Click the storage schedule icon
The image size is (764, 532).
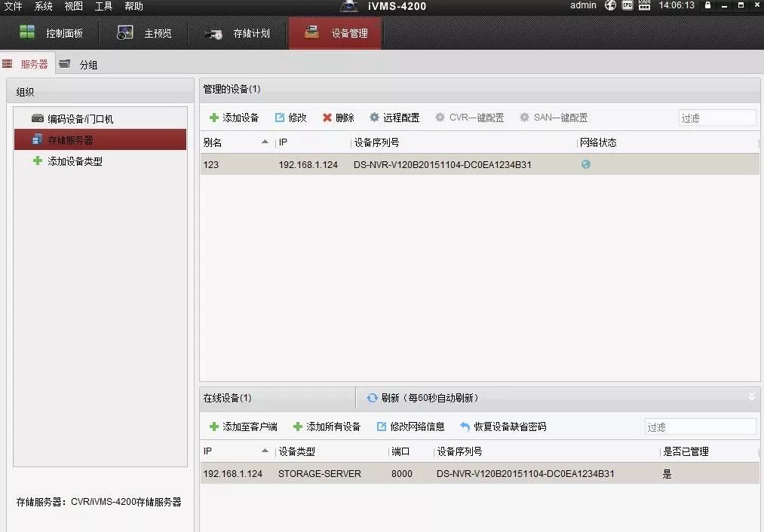(x=213, y=34)
